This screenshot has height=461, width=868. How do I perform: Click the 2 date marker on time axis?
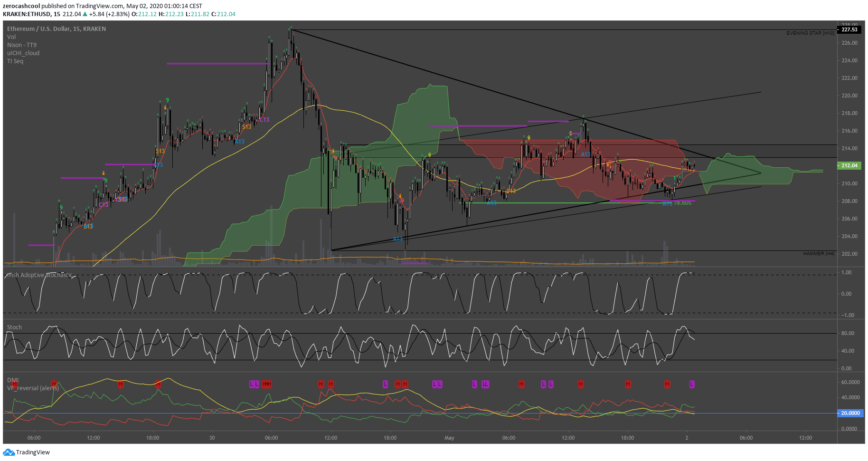(687, 438)
